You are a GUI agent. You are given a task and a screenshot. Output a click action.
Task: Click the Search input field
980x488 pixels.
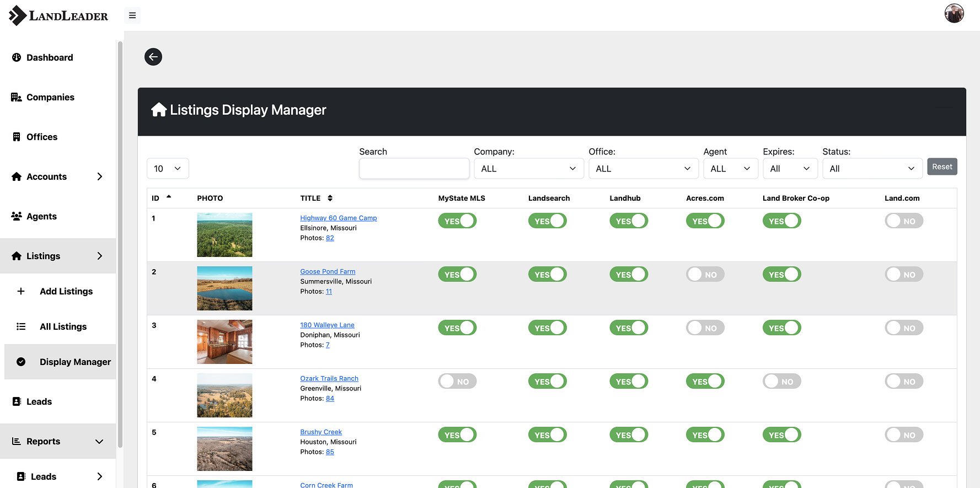click(x=414, y=169)
